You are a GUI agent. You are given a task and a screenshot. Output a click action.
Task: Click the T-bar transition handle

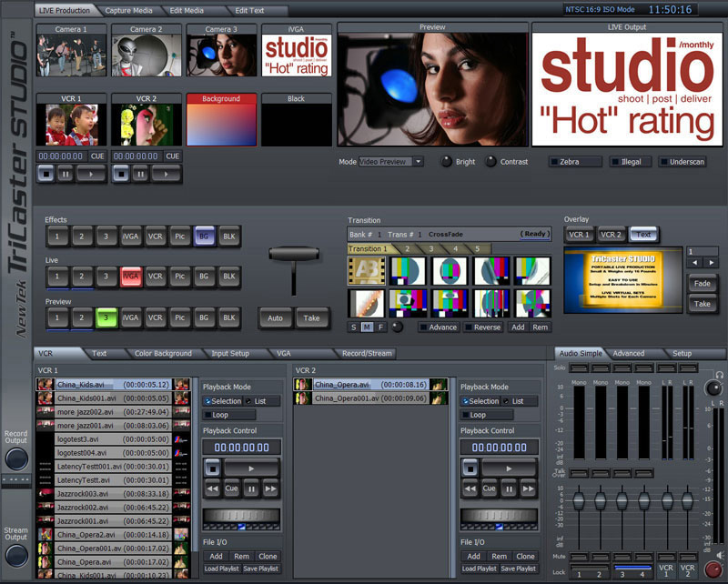294,255
